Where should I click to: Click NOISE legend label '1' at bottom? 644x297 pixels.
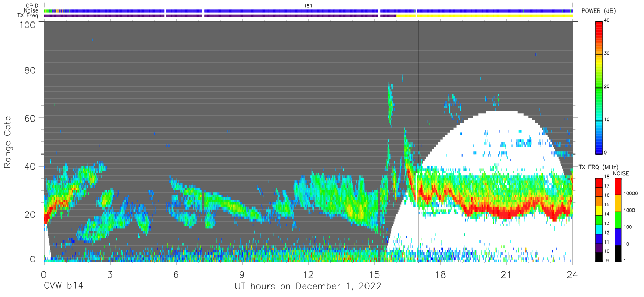pyautogui.click(x=624, y=260)
